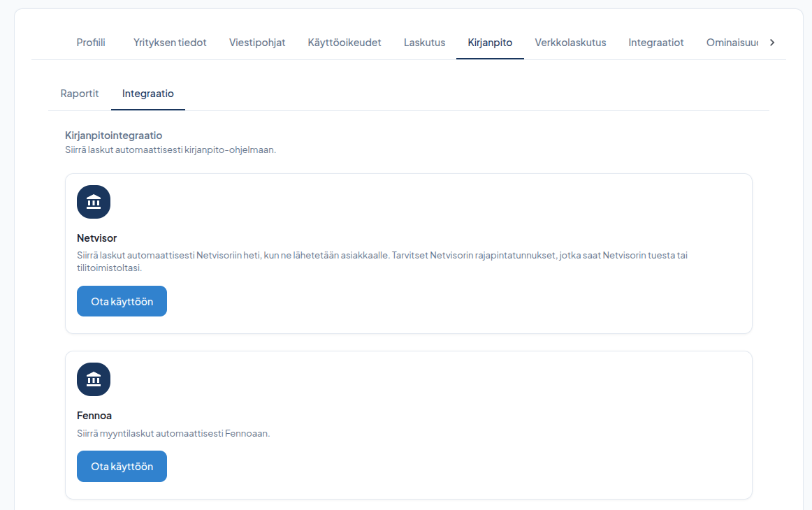Enable Netvisor with Ota käyttöön button
Viewport: 812px width, 510px height.
122,301
